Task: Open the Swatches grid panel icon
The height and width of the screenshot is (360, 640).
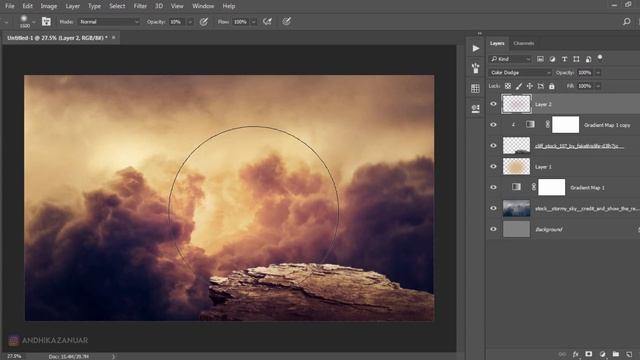Action: coord(476,88)
